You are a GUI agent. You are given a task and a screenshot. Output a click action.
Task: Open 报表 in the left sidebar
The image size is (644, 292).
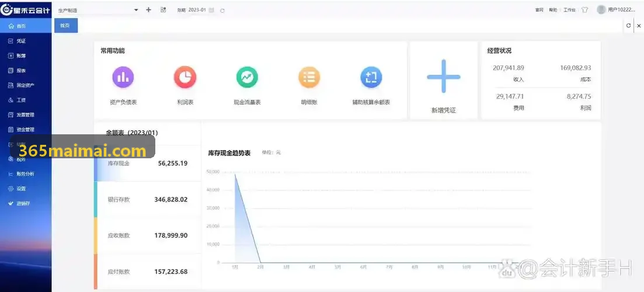(26, 71)
